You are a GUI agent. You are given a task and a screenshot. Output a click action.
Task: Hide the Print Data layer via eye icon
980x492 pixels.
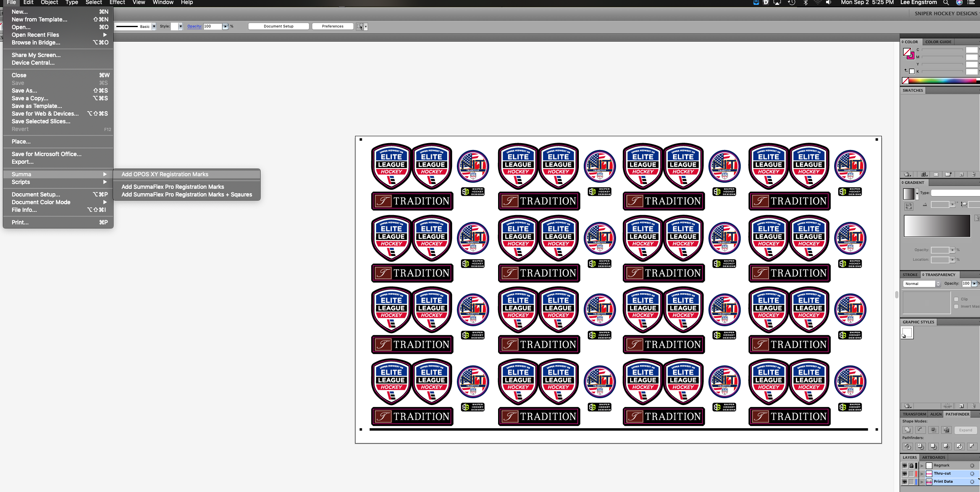(905, 481)
